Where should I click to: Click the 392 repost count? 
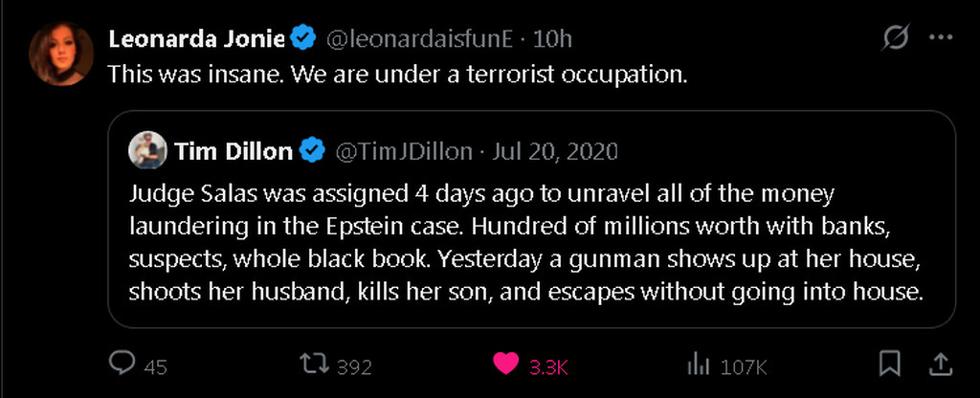354,366
